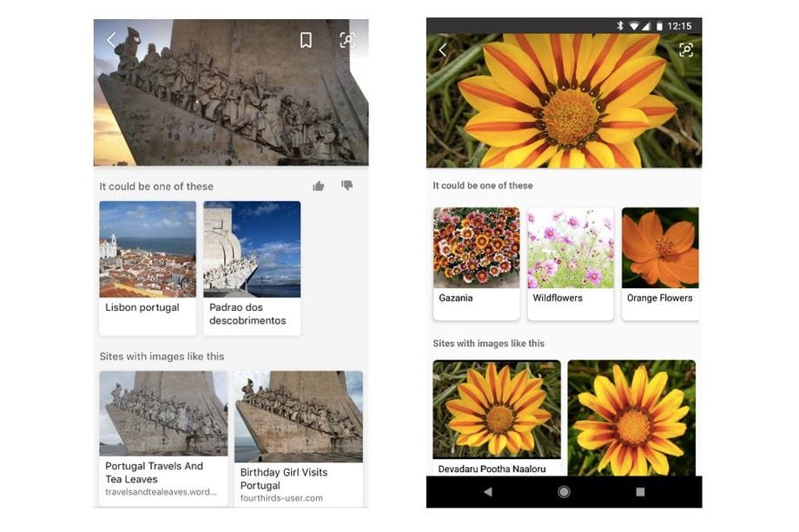The width and height of the screenshot is (799, 532).
Task: Give a thumbs down to the match suggestions
Action: pos(347,186)
